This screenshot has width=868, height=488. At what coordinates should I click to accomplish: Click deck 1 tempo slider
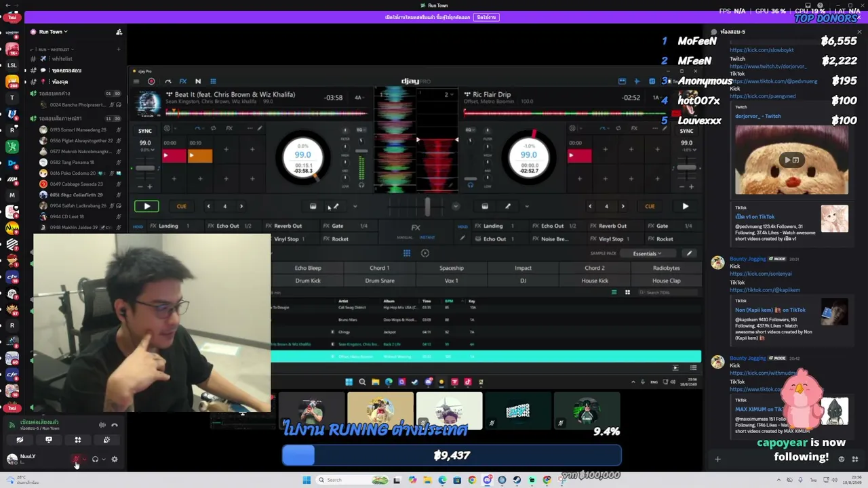pyautogui.click(x=145, y=168)
